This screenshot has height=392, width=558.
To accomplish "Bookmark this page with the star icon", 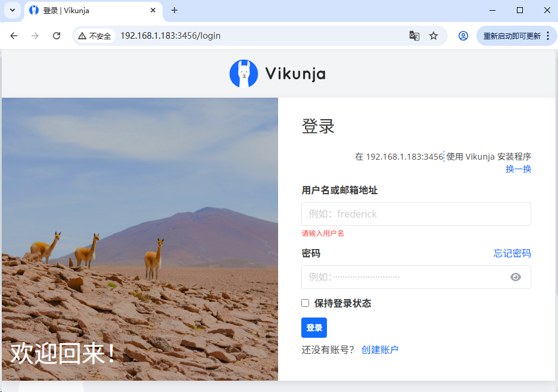I will coord(434,36).
